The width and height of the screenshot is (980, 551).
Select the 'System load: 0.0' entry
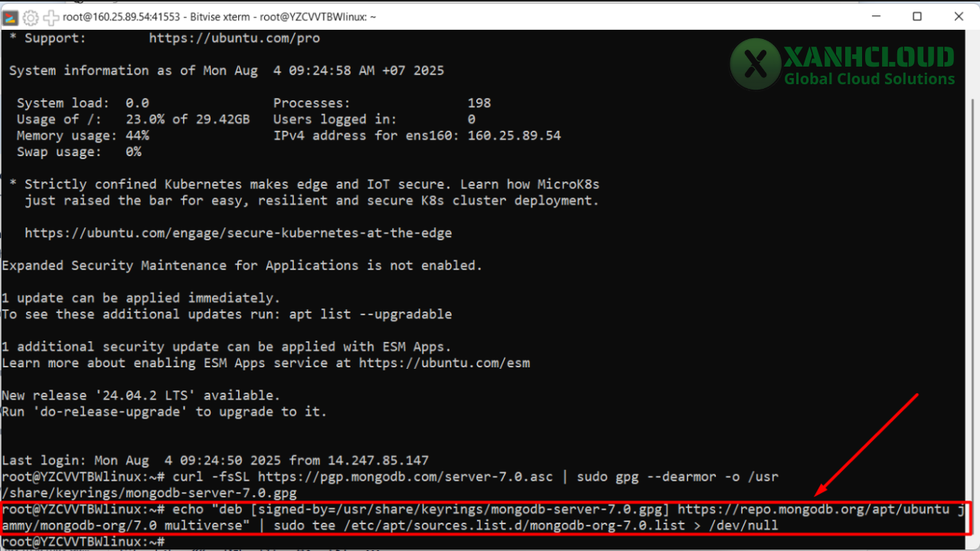(x=83, y=103)
